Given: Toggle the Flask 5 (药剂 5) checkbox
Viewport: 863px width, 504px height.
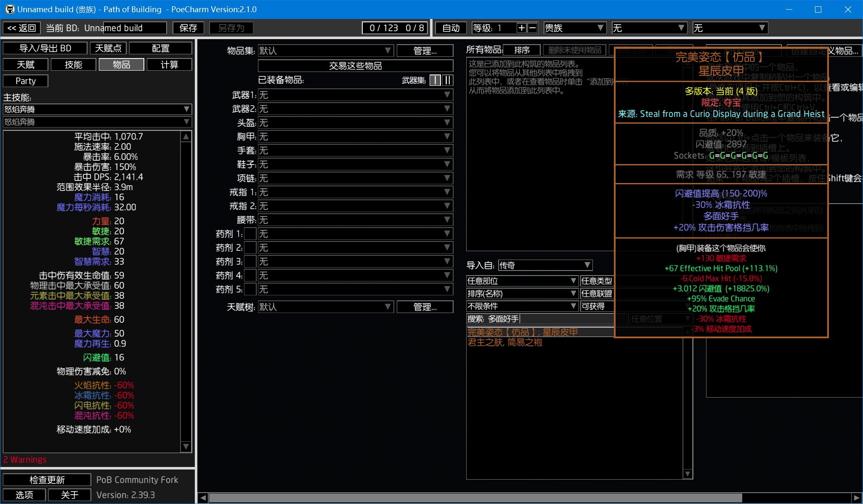Looking at the screenshot, I should [x=250, y=289].
